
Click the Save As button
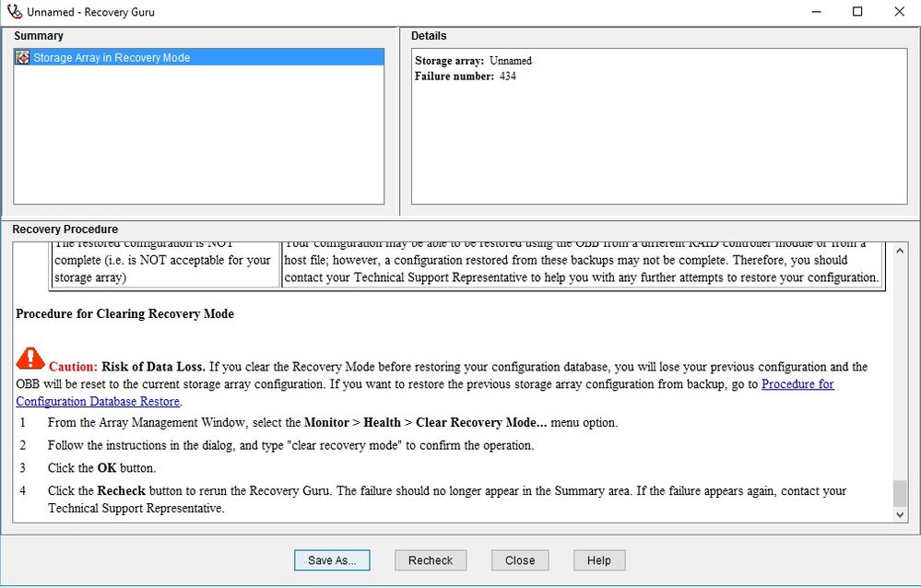(x=332, y=559)
